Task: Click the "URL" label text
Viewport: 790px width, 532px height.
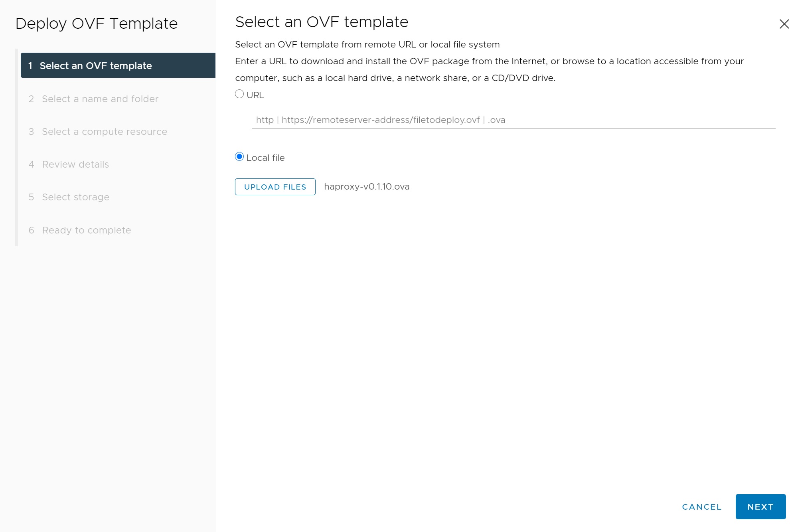Action: (x=255, y=95)
